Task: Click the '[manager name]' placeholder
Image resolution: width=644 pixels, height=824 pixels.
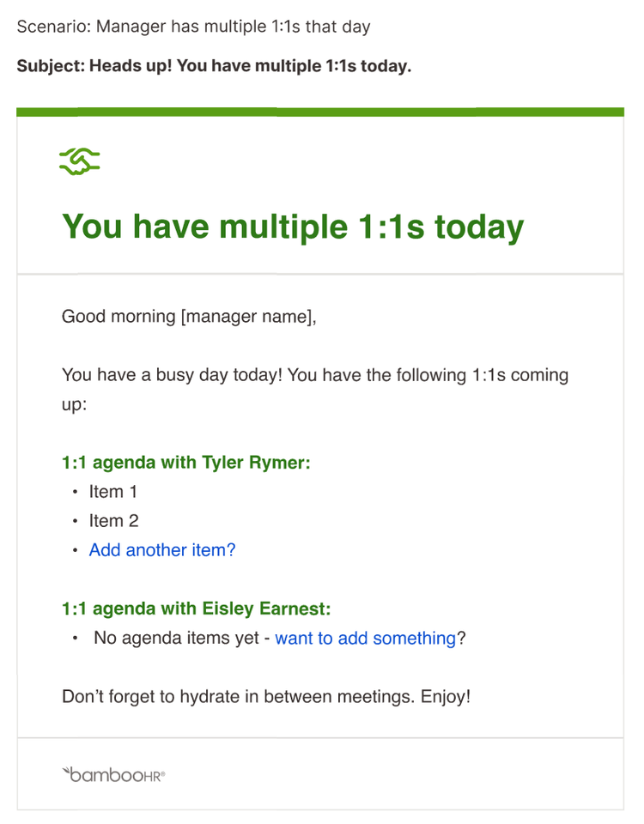Action: tap(249, 317)
